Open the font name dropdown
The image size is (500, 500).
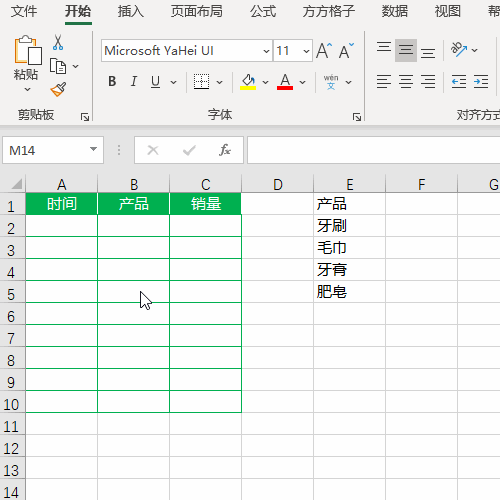pos(266,51)
